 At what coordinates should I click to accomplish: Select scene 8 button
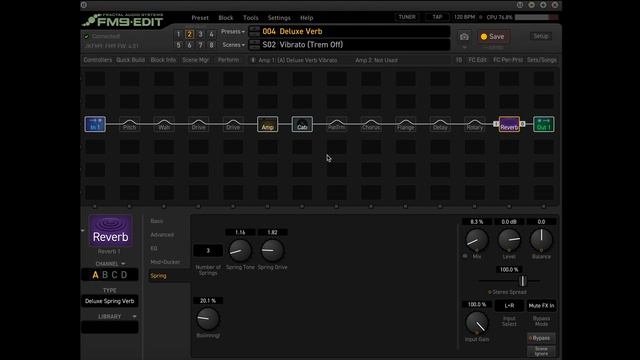point(211,45)
